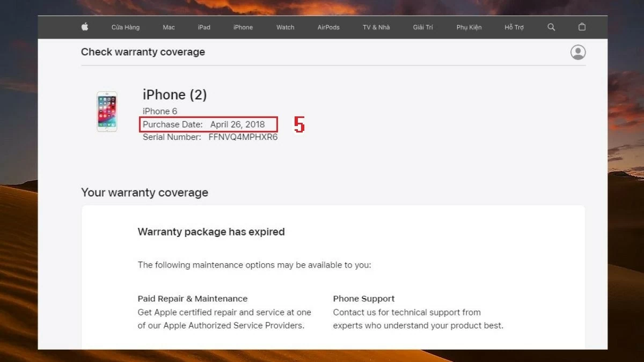Open the iPhone menu item
The width and height of the screenshot is (644, 362).
[x=243, y=27]
